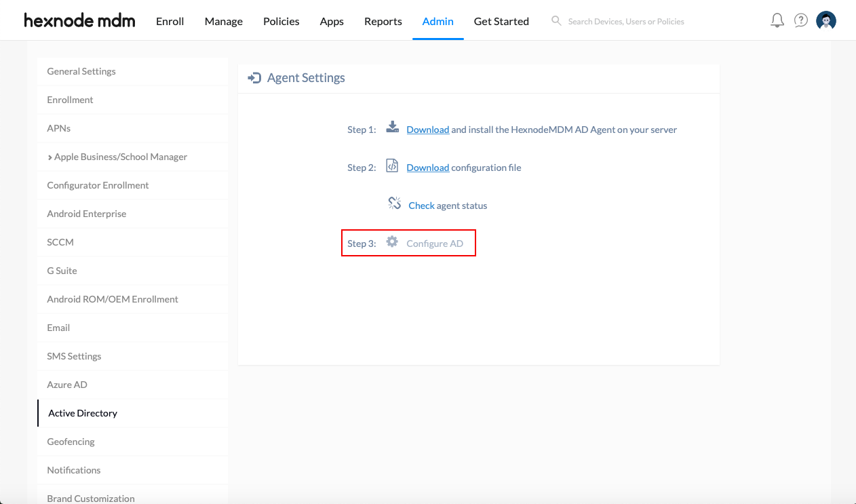The image size is (856, 504).
Task: Click the Configure AD gear icon
Action: coord(392,241)
